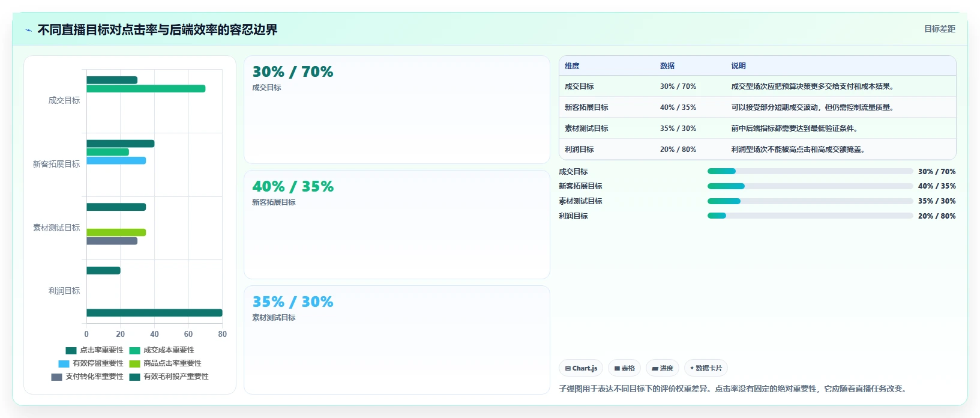Image resolution: width=980 pixels, height=418 pixels.
Task: Click the 数据卡片 tag chip
Action: (706, 368)
